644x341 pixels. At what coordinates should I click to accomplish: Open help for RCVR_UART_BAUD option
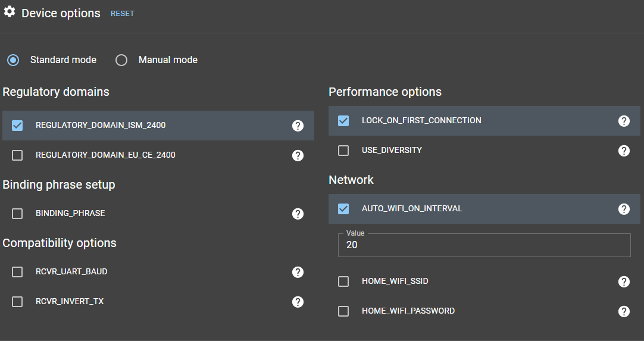(298, 272)
